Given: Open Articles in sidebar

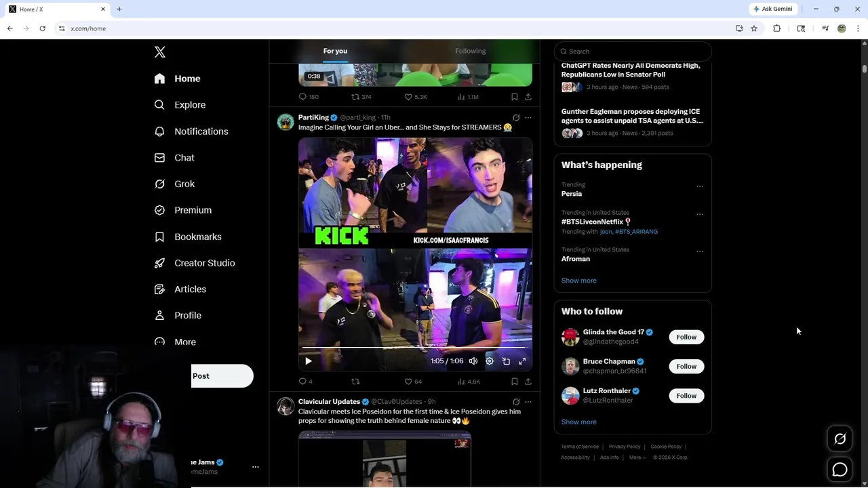Looking at the screenshot, I should coord(180,289).
